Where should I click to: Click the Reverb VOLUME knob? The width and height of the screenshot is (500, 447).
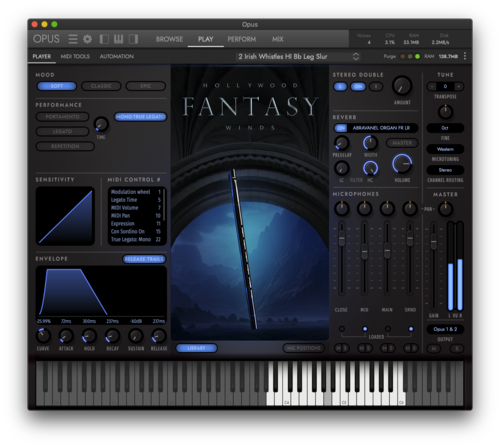[402, 164]
